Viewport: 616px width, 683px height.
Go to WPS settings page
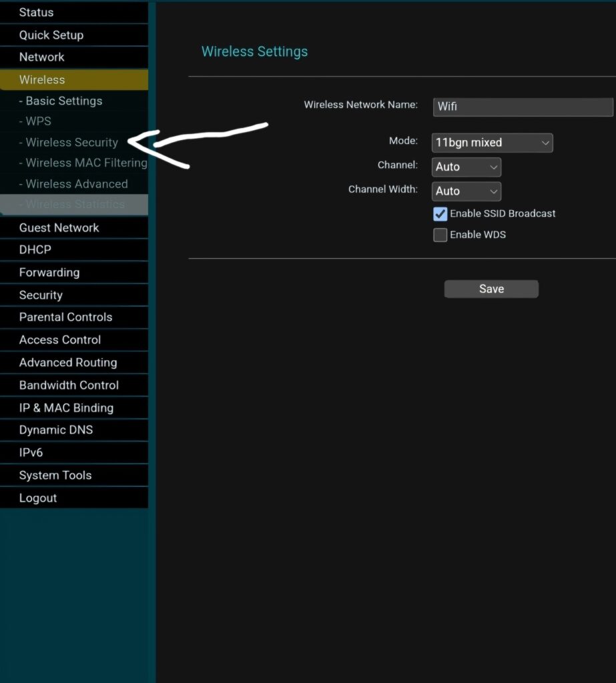point(38,121)
